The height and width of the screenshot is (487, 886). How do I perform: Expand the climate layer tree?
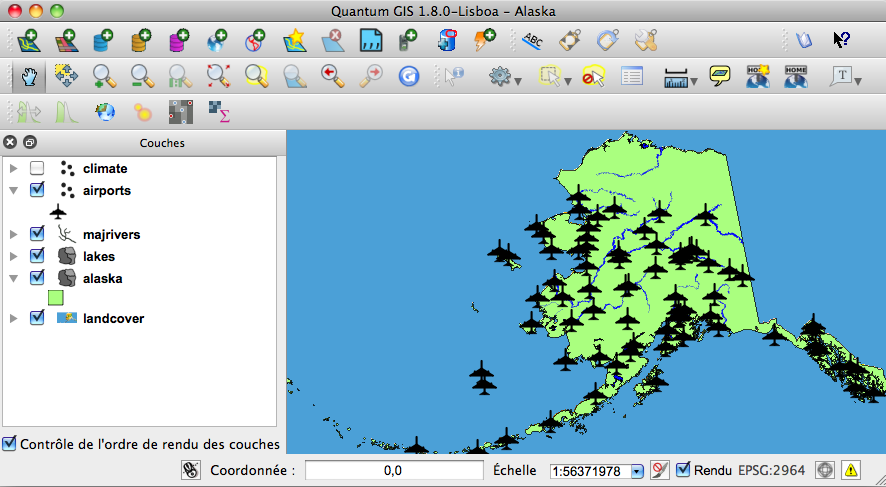click(14, 168)
